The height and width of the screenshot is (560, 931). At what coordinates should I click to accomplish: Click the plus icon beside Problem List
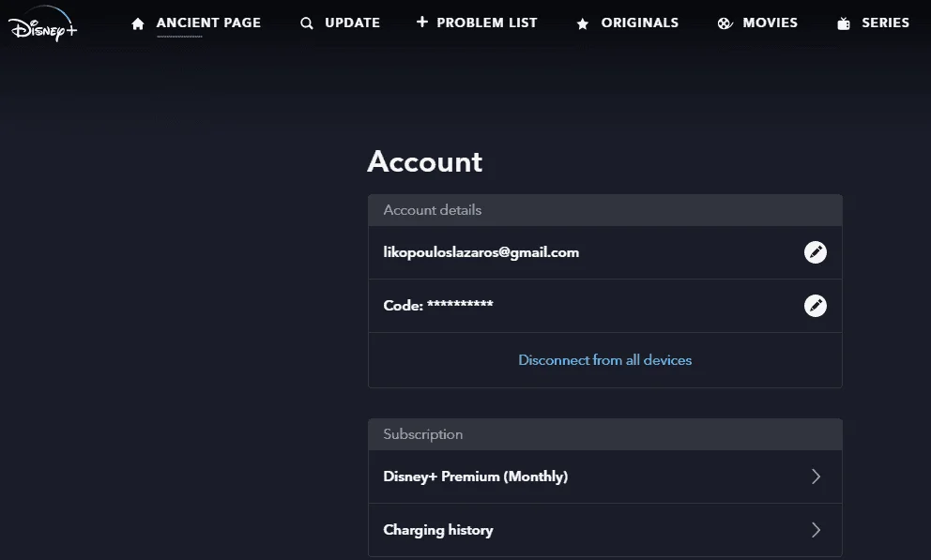click(x=421, y=22)
